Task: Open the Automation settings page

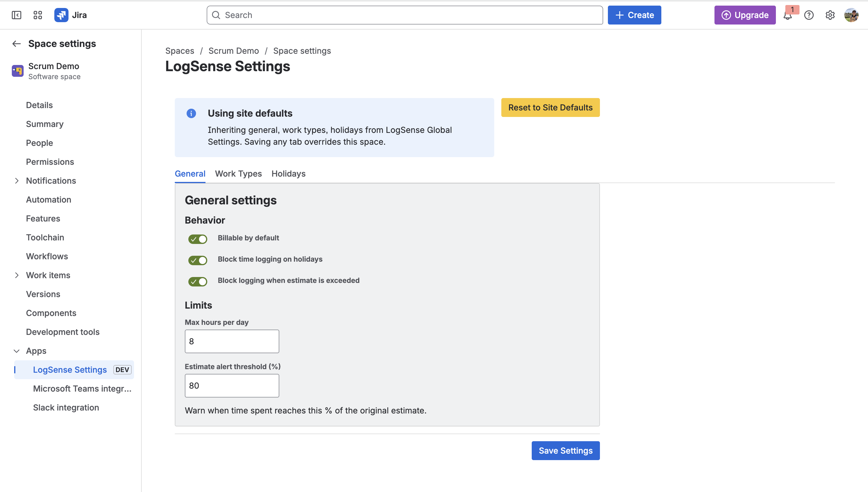Action: point(49,200)
